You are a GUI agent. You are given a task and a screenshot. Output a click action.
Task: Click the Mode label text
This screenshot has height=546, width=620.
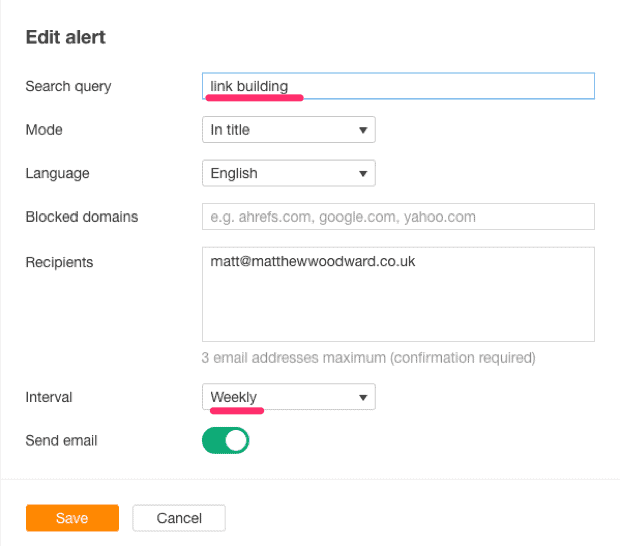coord(44,130)
